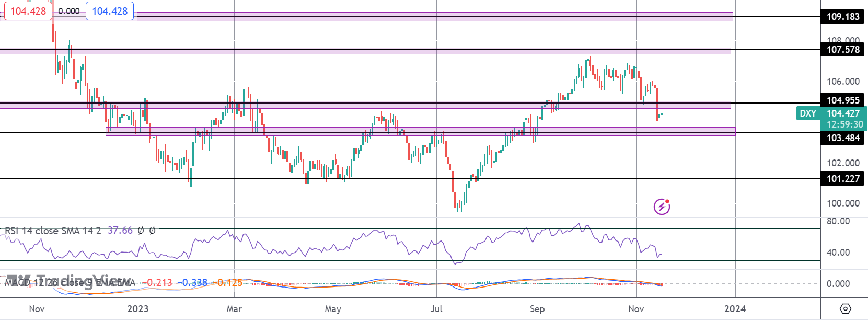
Task: Click the May label on time axis
Action: pos(333,309)
